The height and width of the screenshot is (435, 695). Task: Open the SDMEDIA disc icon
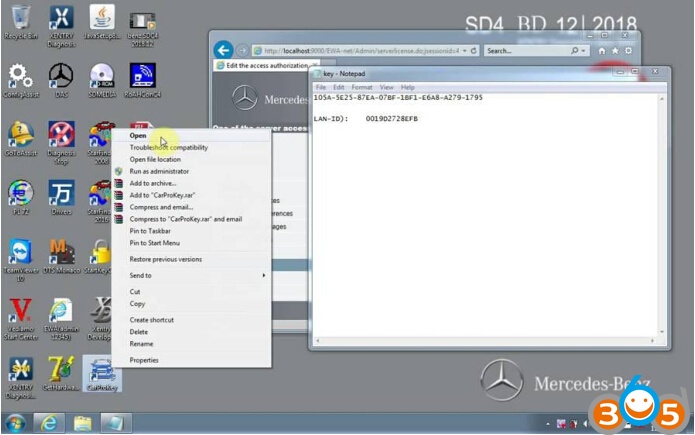(x=102, y=81)
